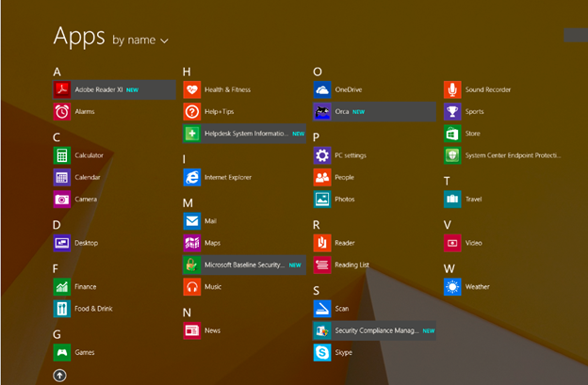The width and height of the screenshot is (588, 385).
Task: Click the 'Reading List' label
Action: (x=351, y=265)
